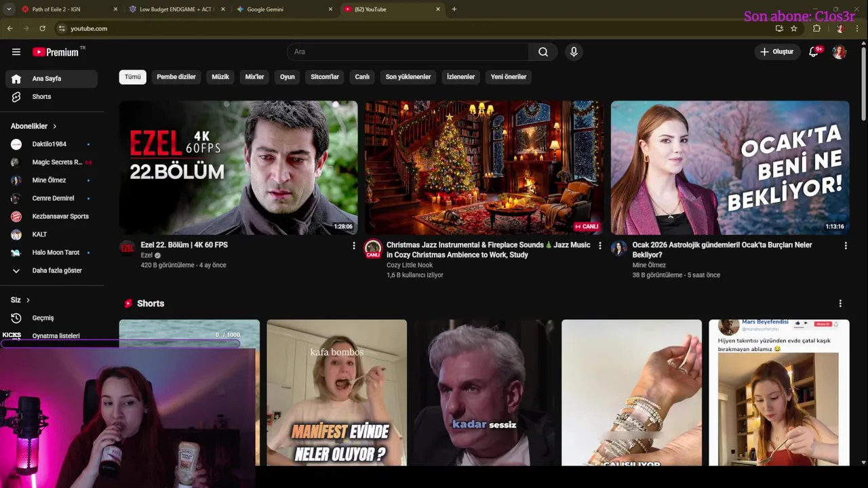Go back with browser back arrow
868x488 pixels.
[x=9, y=28]
